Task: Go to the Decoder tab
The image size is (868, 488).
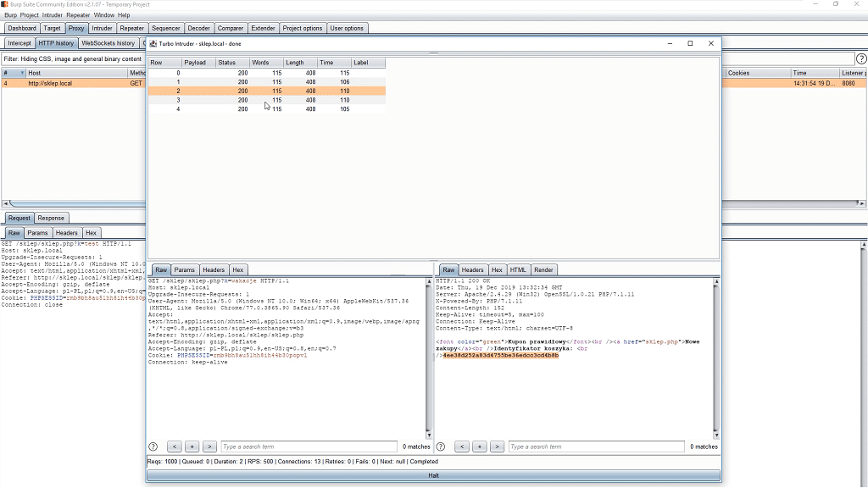Action: [x=198, y=28]
